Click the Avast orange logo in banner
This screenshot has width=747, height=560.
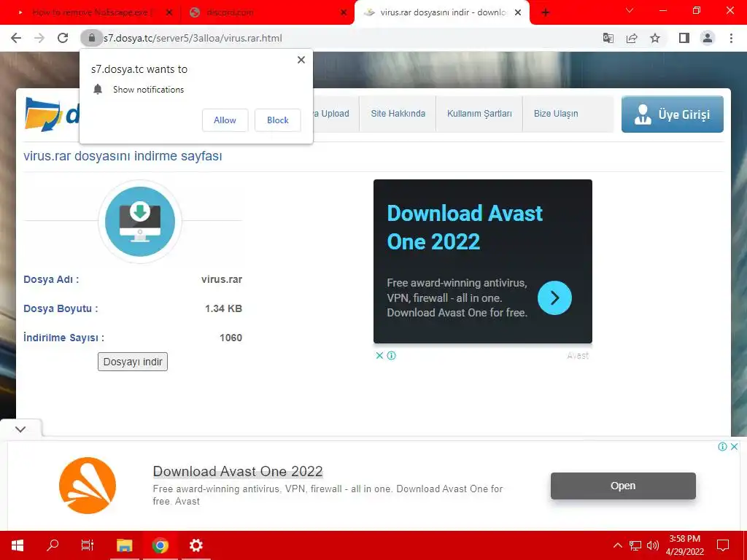[x=88, y=486]
